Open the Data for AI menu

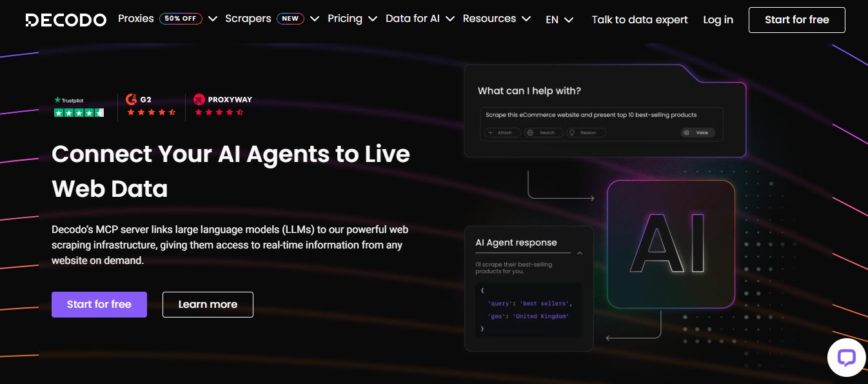click(420, 19)
